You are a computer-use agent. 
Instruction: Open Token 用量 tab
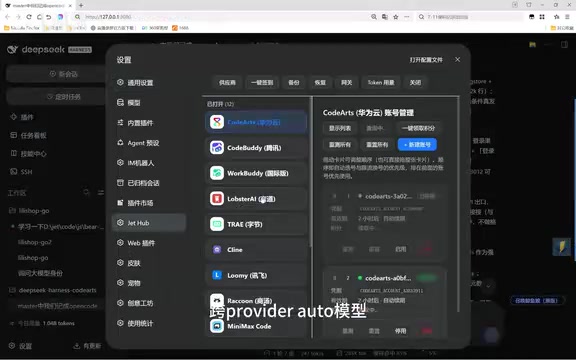pos(381,83)
